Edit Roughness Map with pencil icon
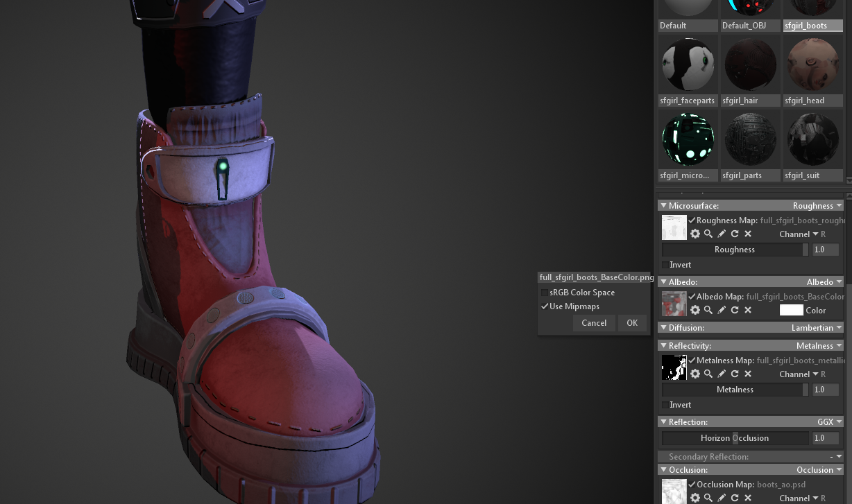852x504 pixels. (722, 234)
